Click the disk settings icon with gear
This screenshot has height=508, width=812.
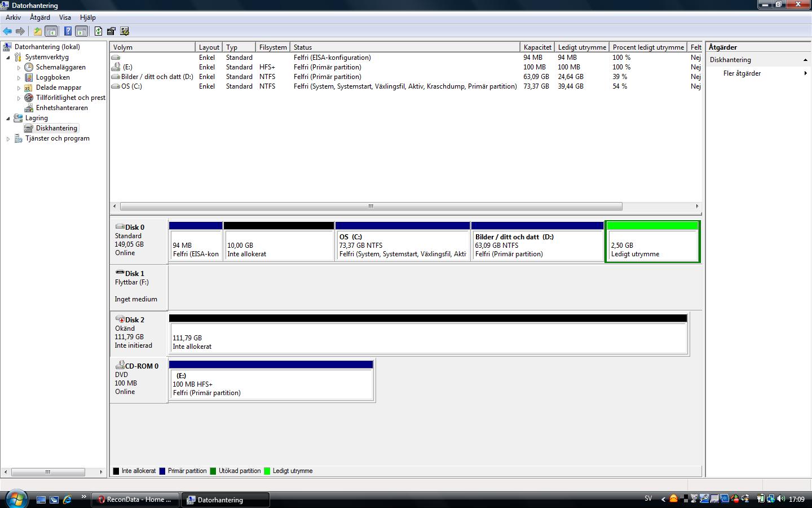[125, 32]
